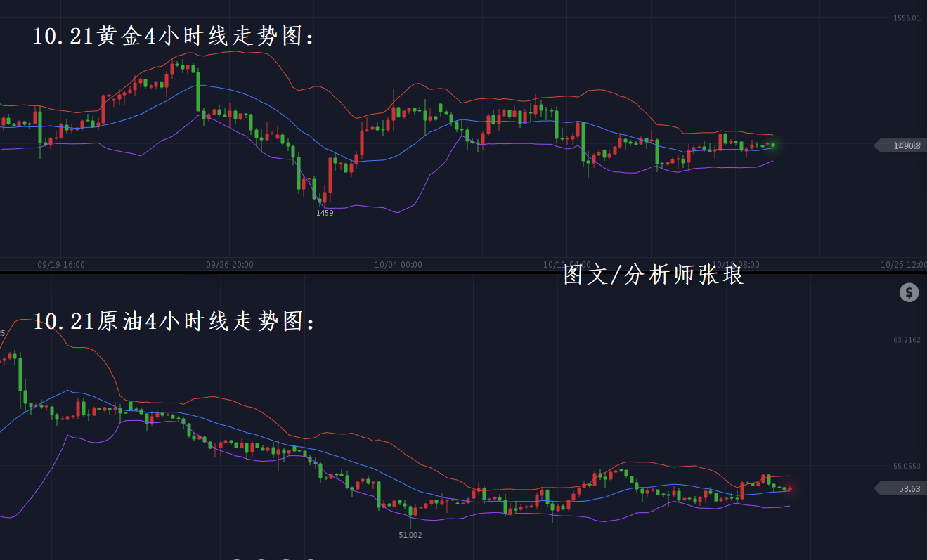927x560 pixels.
Task: Click the crude oil 4-hour chart title text
Action: [x=175, y=322]
